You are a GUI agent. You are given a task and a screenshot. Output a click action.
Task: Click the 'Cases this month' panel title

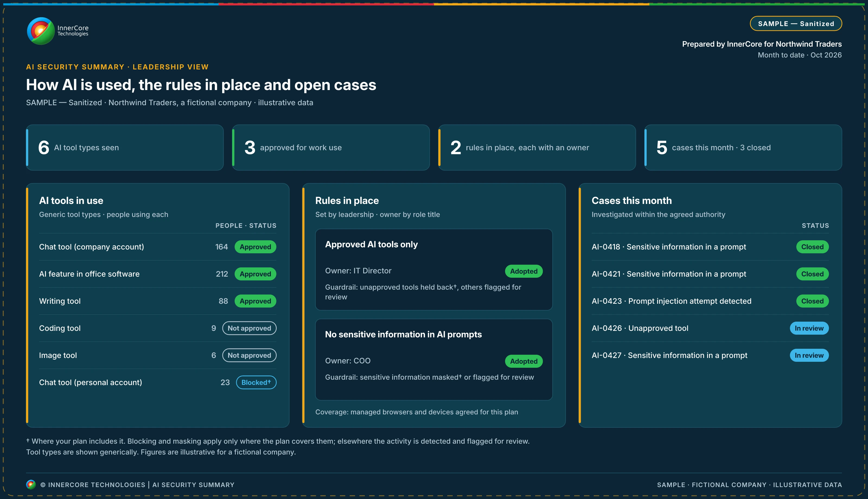(x=631, y=200)
